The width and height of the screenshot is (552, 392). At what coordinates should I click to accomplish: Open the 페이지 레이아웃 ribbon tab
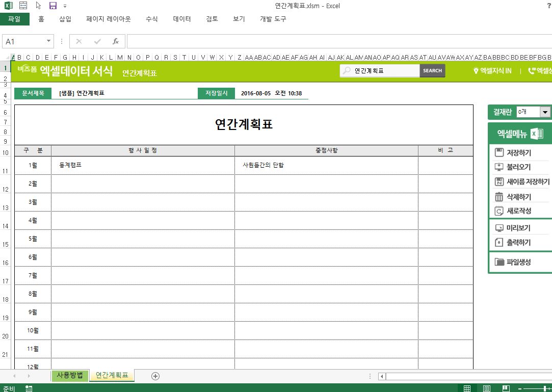[x=109, y=19]
